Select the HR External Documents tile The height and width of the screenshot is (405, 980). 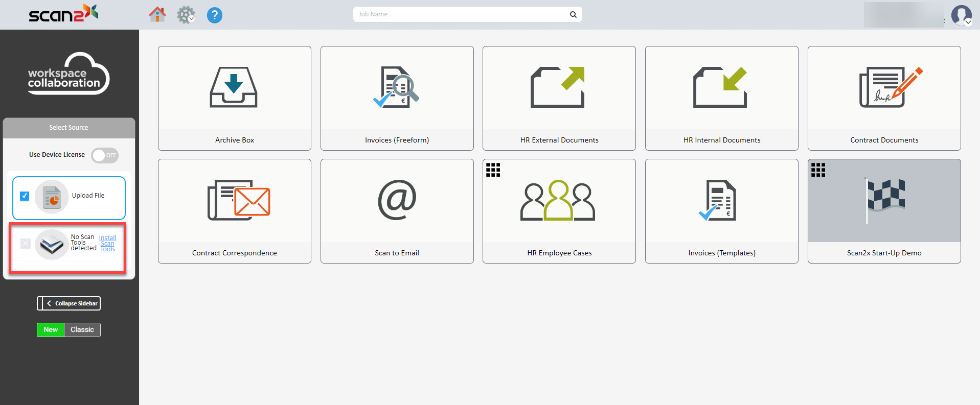click(x=559, y=98)
